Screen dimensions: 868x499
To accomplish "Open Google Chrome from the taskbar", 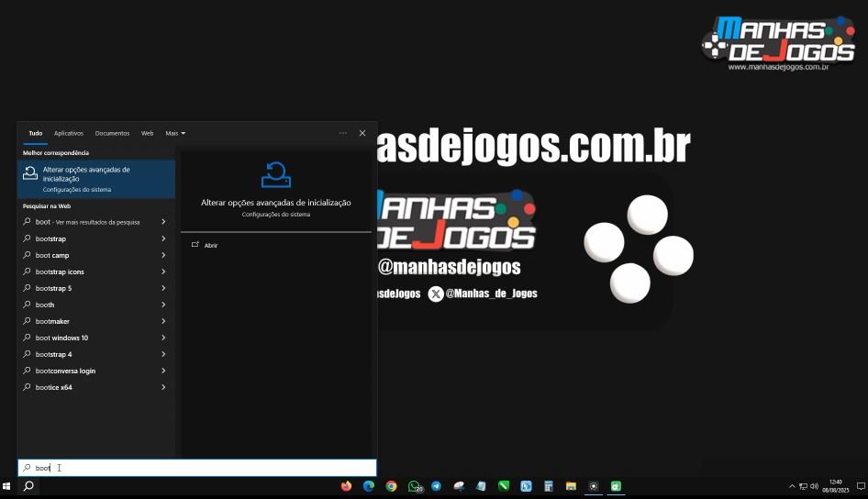I will 392,486.
